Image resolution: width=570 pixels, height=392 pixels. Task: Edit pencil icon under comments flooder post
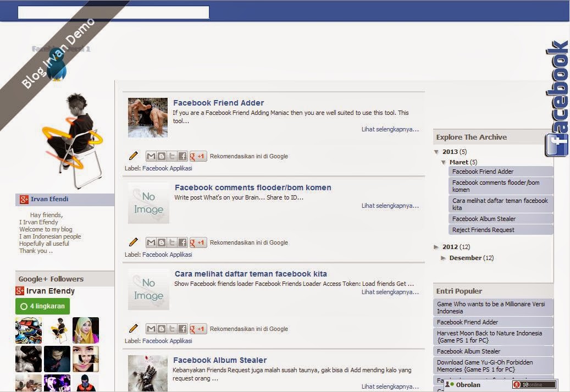point(134,242)
